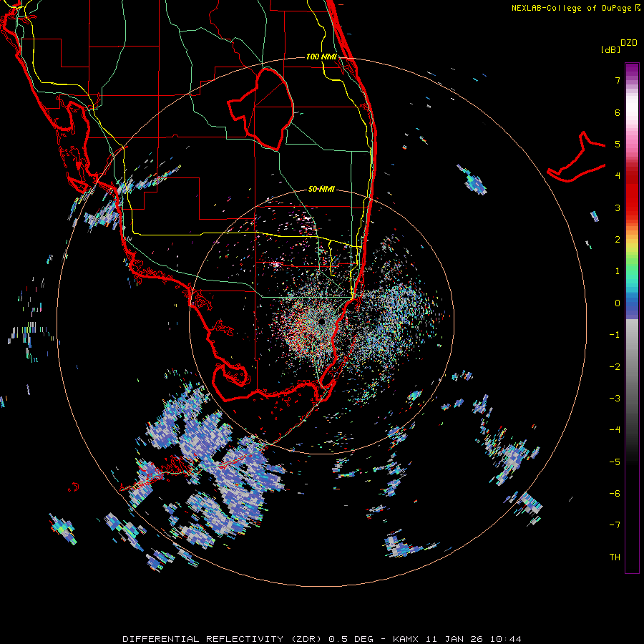The image size is (644, 644).
Task: Click the KAMX station identifier in caption
Action: (407, 639)
